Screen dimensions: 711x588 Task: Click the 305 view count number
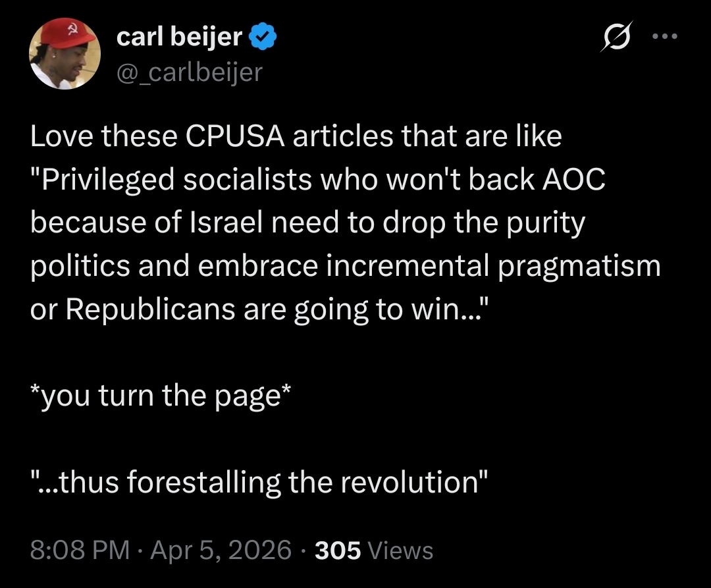tap(338, 549)
